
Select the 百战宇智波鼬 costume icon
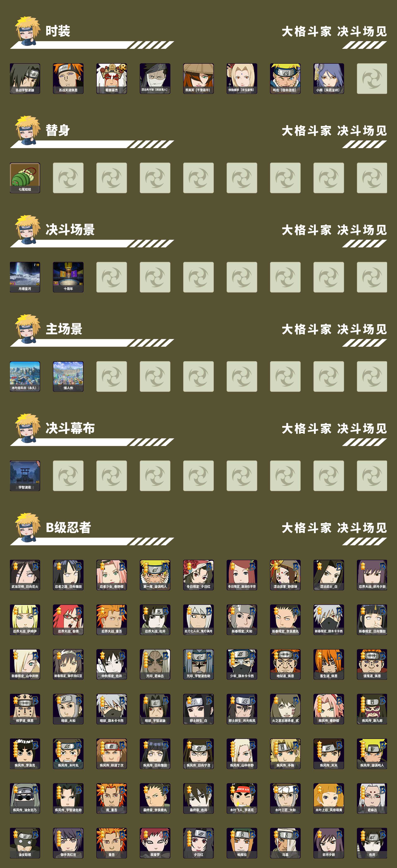pyautogui.click(x=25, y=79)
